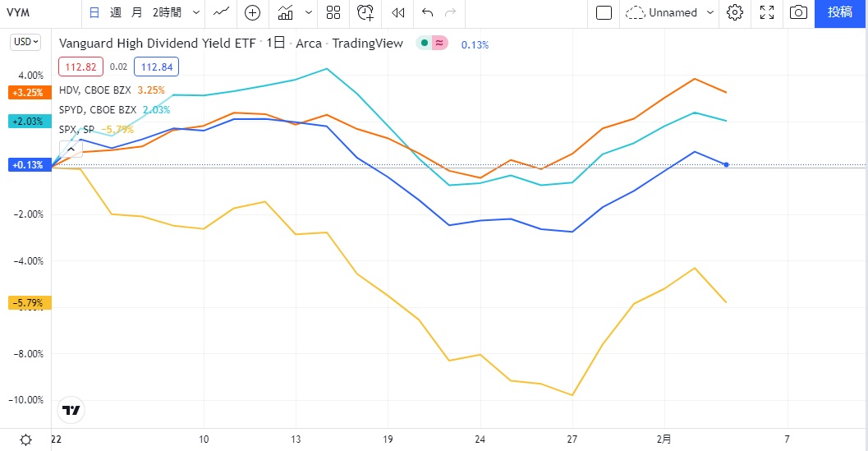Screen dimensions: 868x451
Task: Click the HDV 3.25% legend value
Action: (x=151, y=90)
